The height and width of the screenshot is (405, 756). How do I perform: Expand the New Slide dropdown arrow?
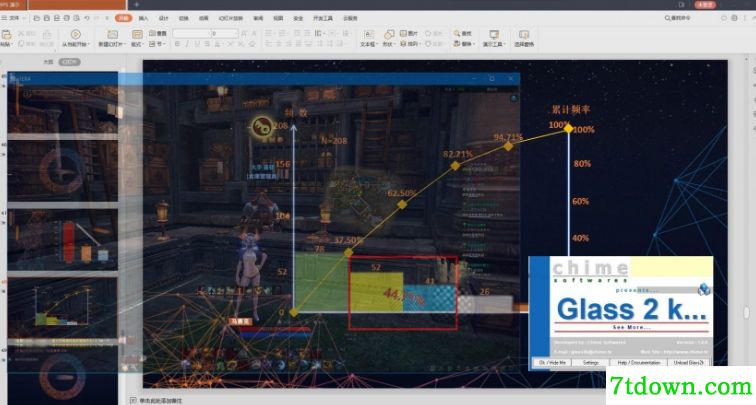click(x=124, y=44)
